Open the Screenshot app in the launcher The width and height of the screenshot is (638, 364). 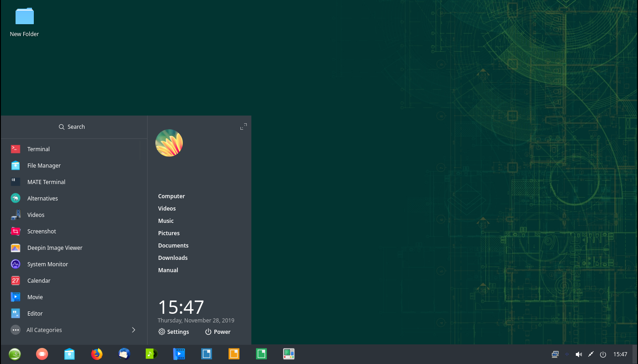[42, 232]
